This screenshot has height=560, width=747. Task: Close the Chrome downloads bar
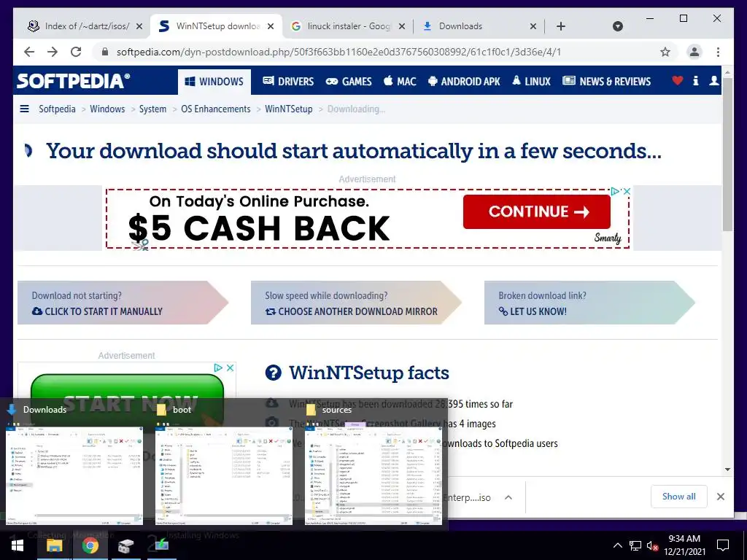[720, 497]
